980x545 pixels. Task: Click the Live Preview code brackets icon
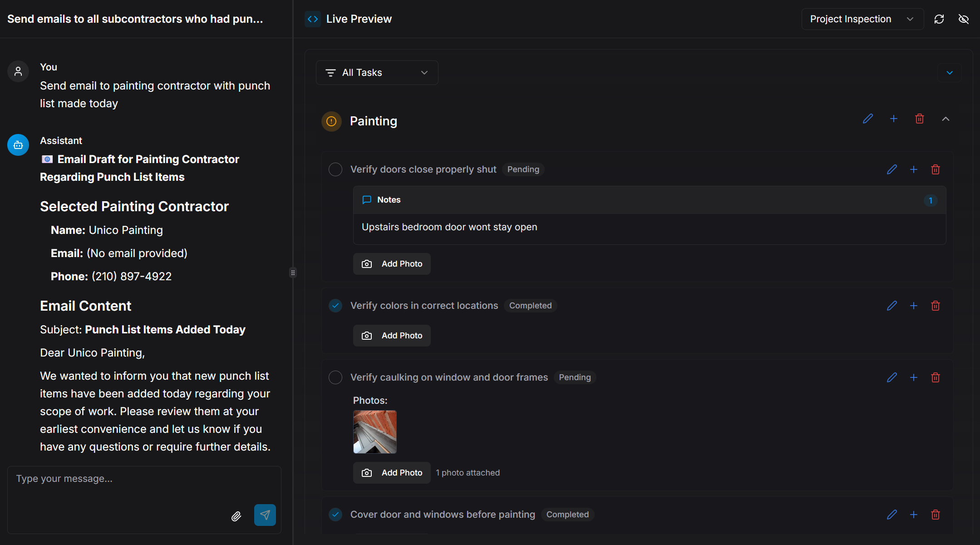pyautogui.click(x=313, y=19)
